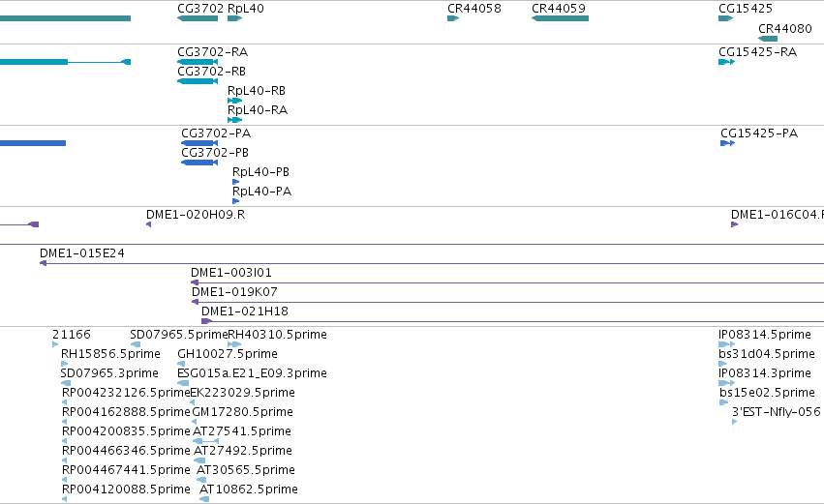
Task: Click the unlabeled blue protein bar
Action: 33,143
